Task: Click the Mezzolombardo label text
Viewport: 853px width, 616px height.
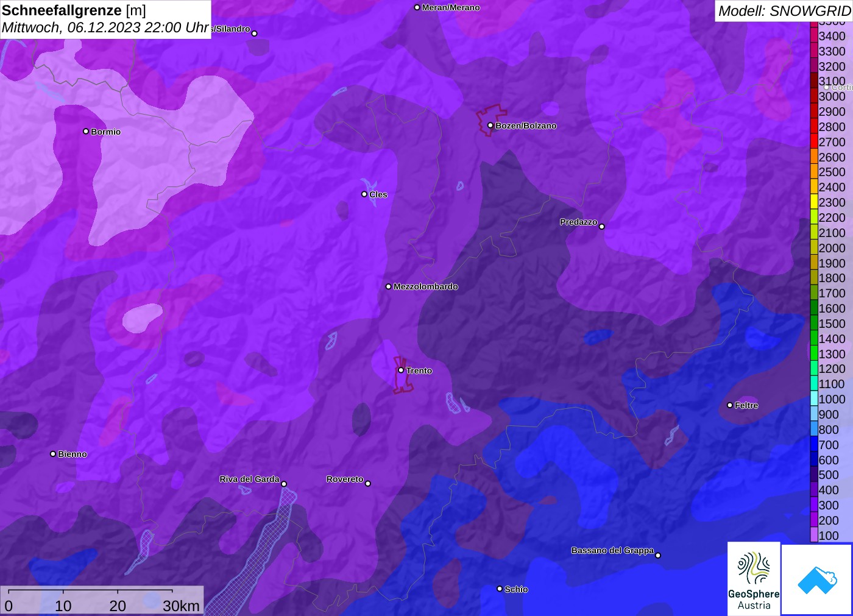Action: [426, 286]
